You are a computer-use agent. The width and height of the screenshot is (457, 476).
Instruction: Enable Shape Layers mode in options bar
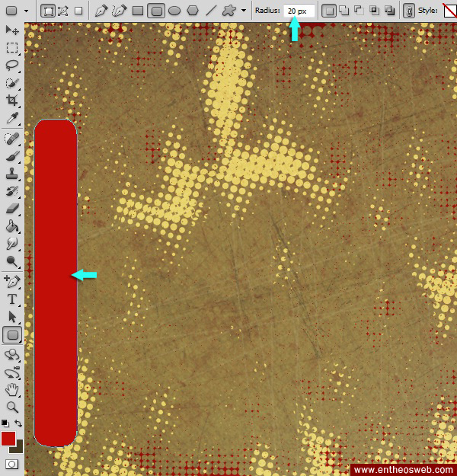pos(48,11)
